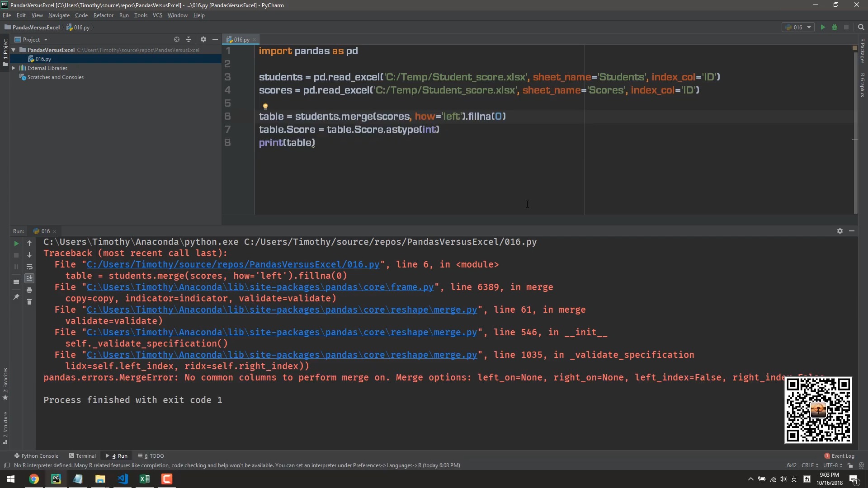This screenshot has height=488, width=868.
Task: Open Project panel settings gear
Action: [x=203, y=39]
